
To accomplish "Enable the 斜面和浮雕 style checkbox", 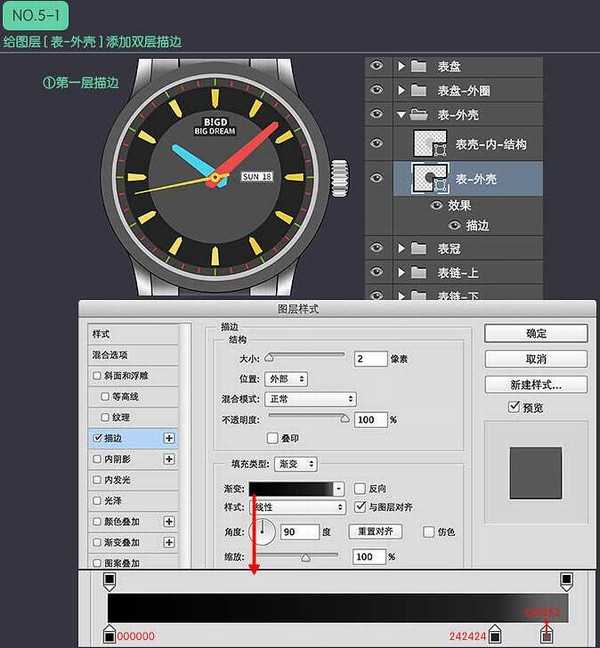I will (96, 376).
